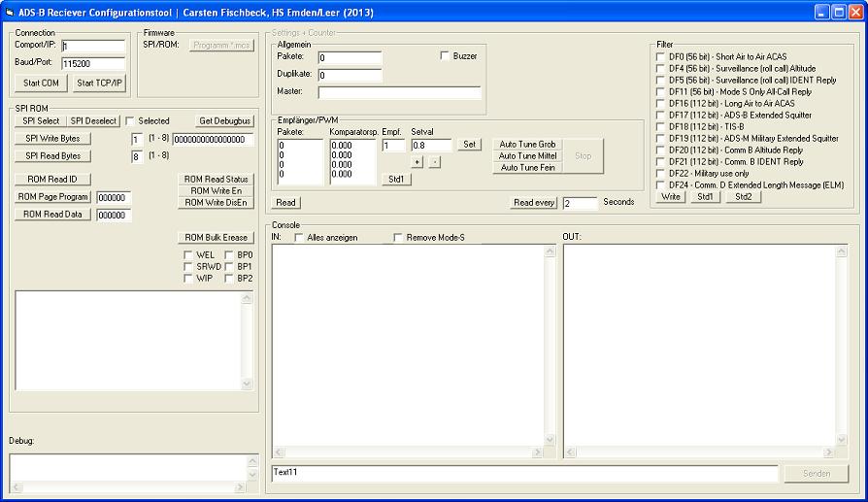Click the application icon in title bar
This screenshot has height=502, width=868.
pyautogui.click(x=10, y=13)
